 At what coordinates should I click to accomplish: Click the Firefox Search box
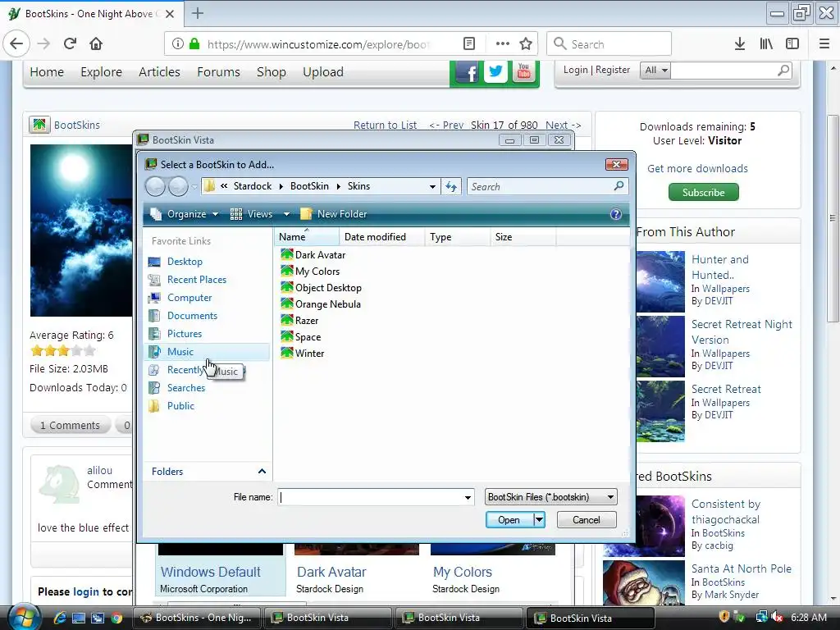pos(609,44)
